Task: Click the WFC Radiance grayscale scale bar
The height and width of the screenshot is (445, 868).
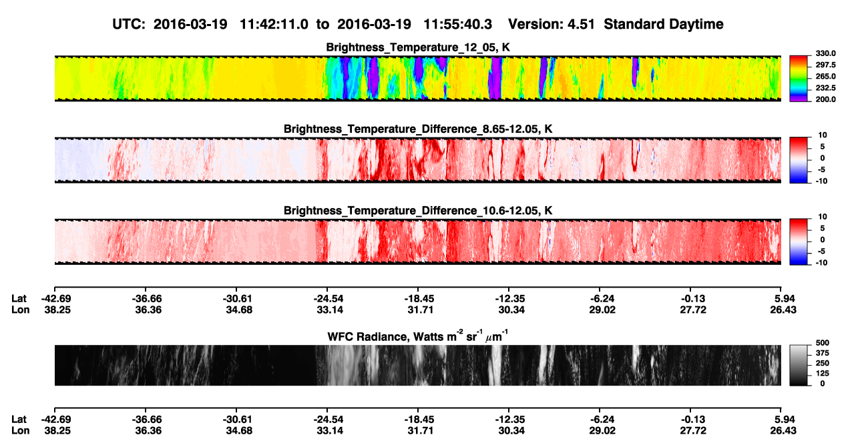Action: click(x=799, y=365)
